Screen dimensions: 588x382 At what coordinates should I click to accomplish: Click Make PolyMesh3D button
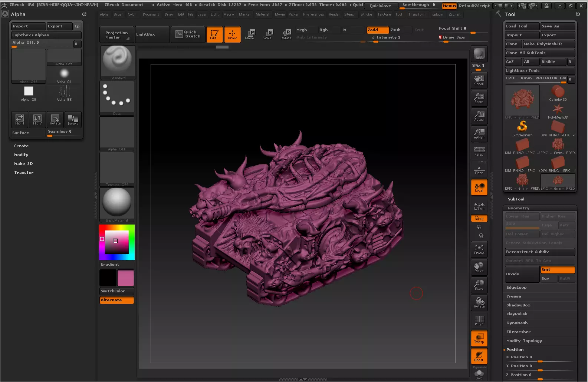tap(549, 44)
